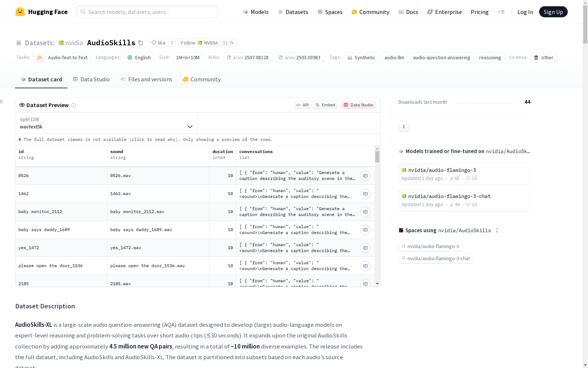Click the English language tag
588x368 pixels.
(x=139, y=57)
